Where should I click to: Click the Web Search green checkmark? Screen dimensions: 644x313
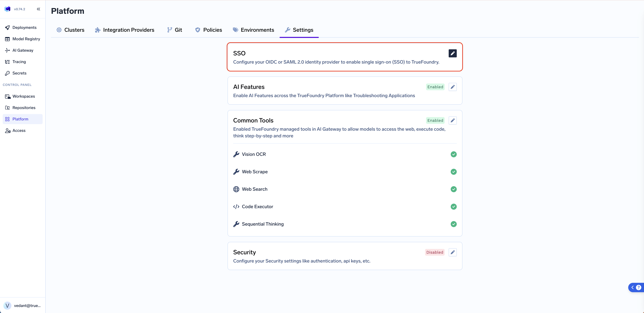click(454, 189)
